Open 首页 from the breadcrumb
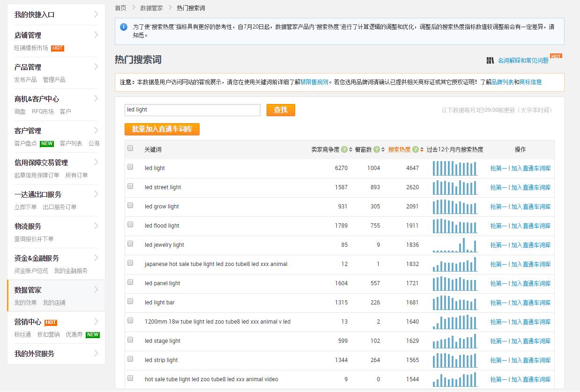 point(120,7)
